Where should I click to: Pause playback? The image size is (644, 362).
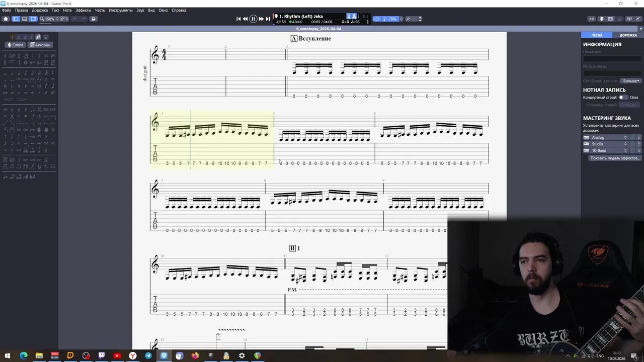(x=253, y=19)
